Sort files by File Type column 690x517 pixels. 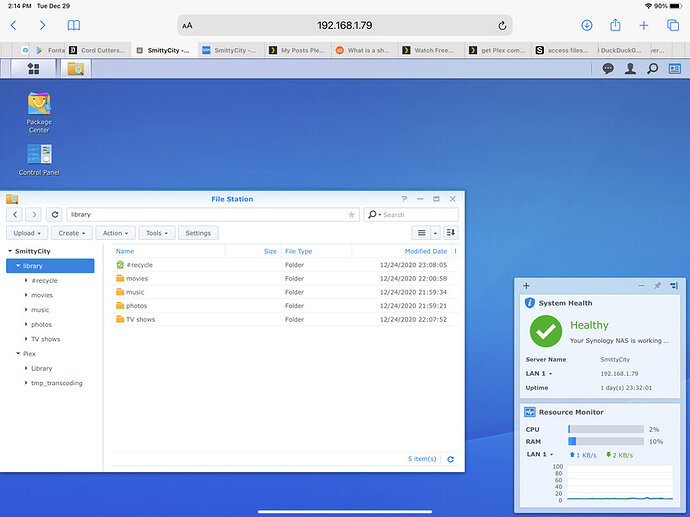pyautogui.click(x=298, y=251)
